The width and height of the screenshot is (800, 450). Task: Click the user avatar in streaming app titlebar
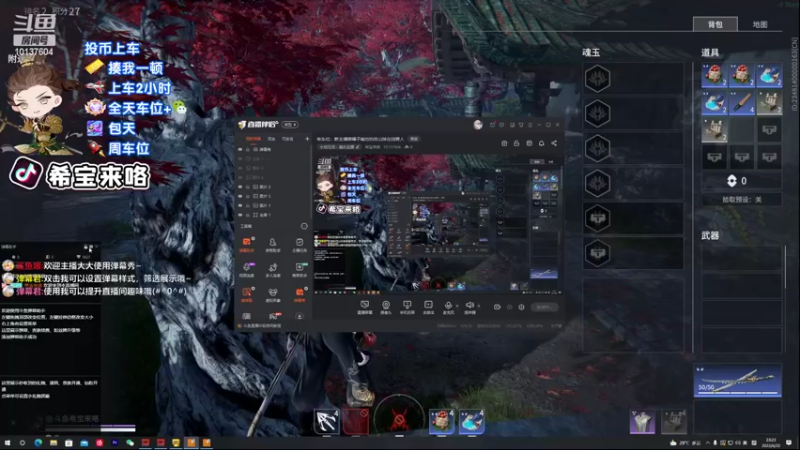click(478, 124)
